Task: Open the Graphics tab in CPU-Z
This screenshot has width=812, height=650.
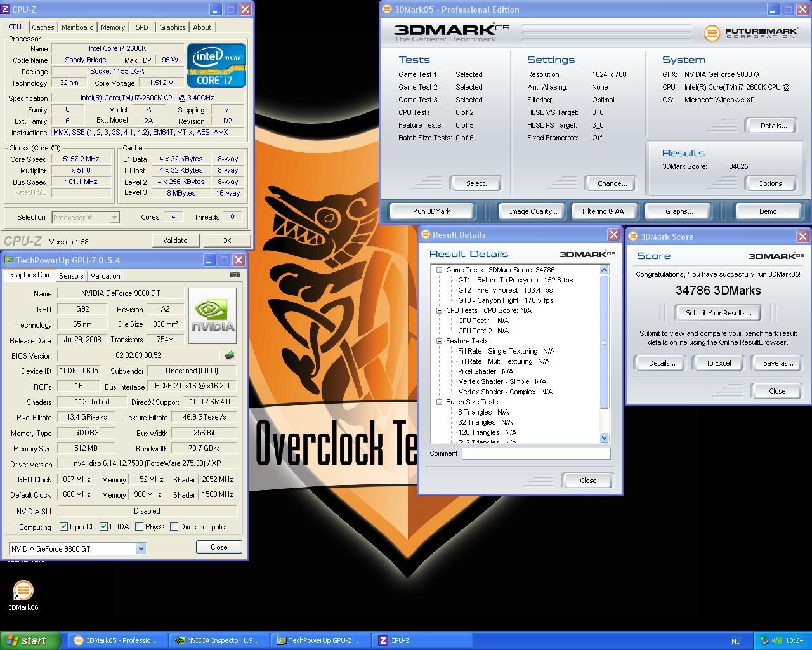Action: [173, 27]
